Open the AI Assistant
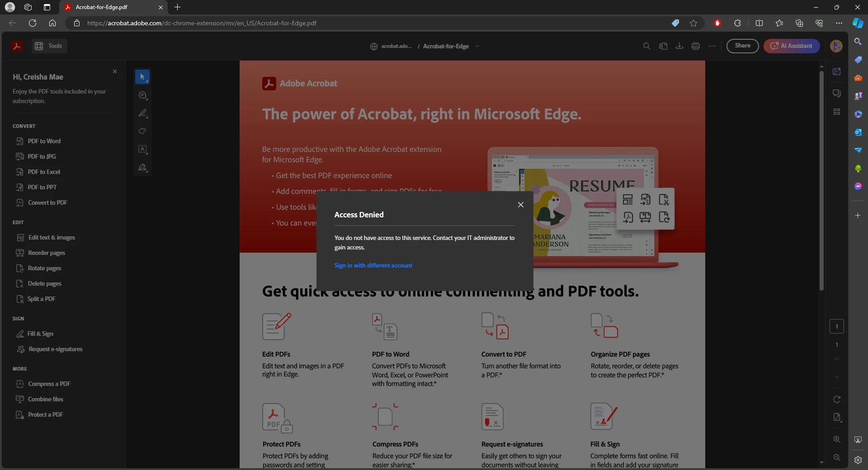 [792, 46]
